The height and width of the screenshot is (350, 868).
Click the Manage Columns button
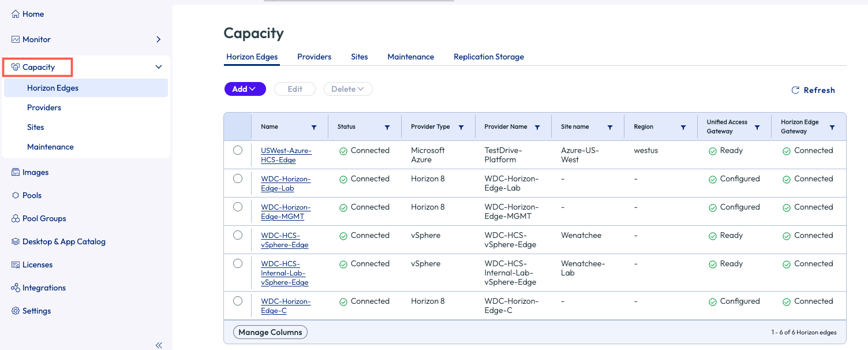270,332
